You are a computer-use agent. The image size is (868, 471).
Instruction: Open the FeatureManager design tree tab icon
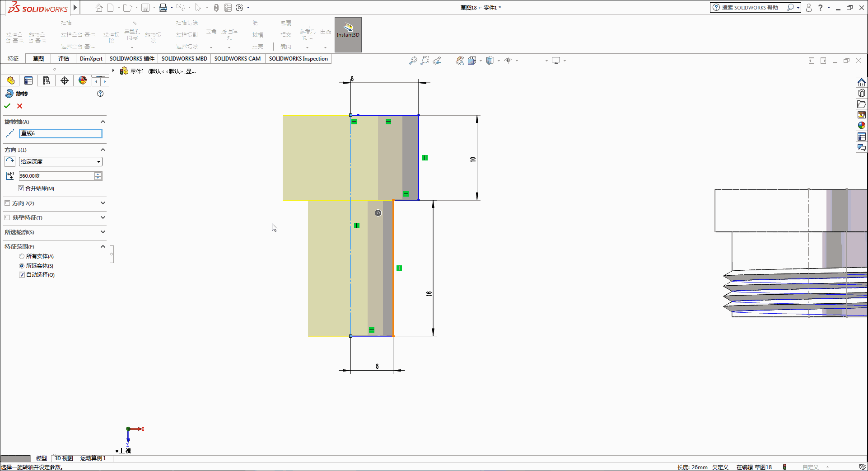[x=10, y=80]
